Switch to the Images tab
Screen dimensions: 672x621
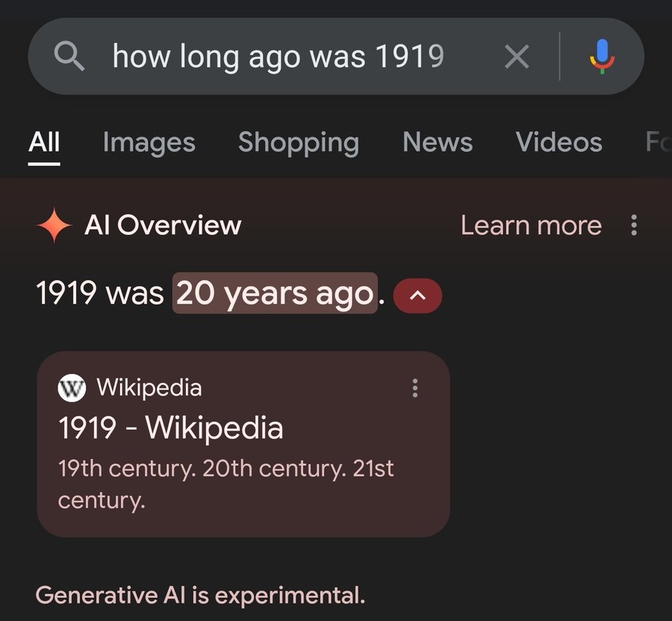coord(149,142)
